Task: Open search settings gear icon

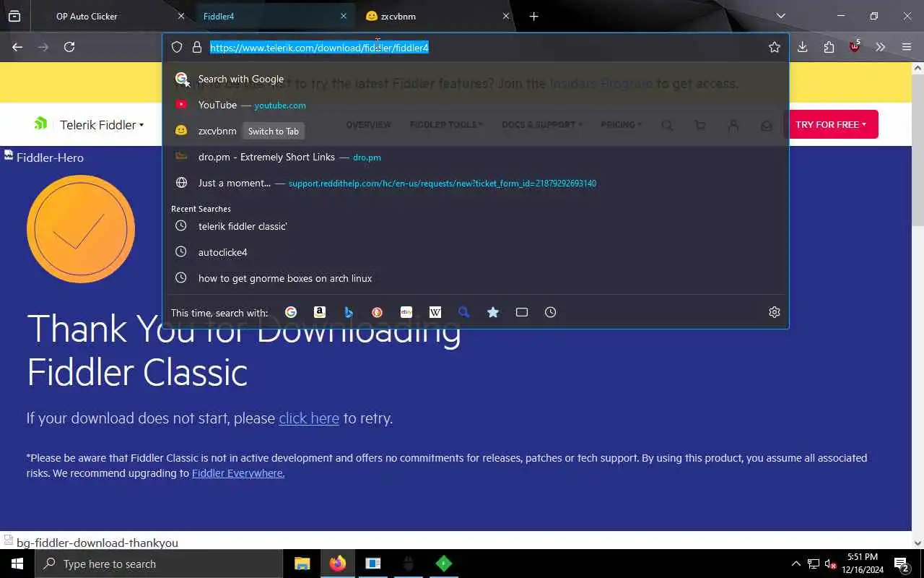Action: (775, 312)
